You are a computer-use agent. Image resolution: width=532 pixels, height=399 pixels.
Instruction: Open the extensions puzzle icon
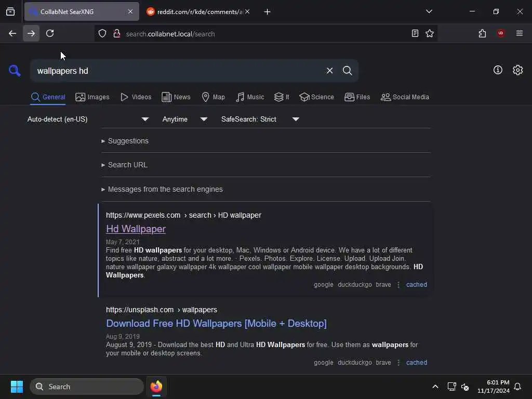coord(482,33)
